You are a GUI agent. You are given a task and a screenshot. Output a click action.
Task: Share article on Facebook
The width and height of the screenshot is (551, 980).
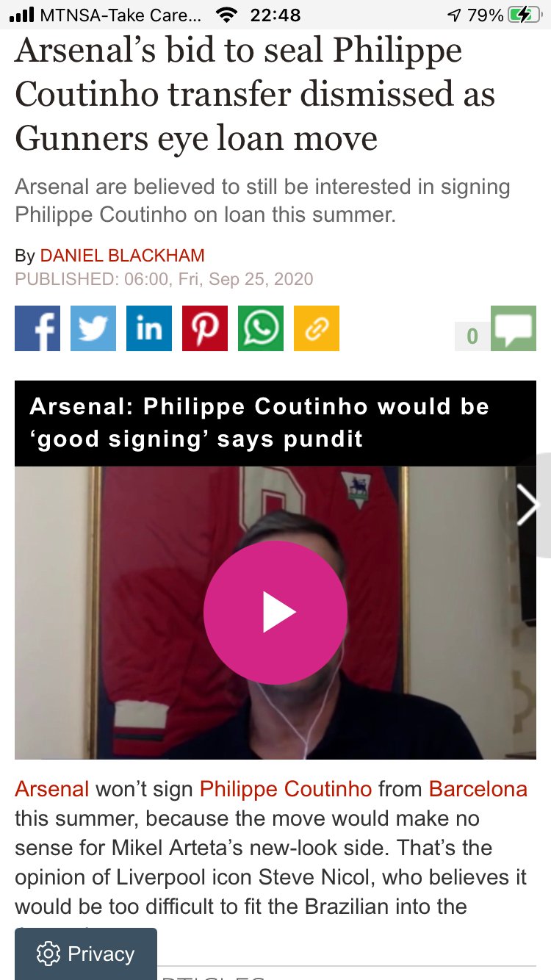(x=37, y=328)
